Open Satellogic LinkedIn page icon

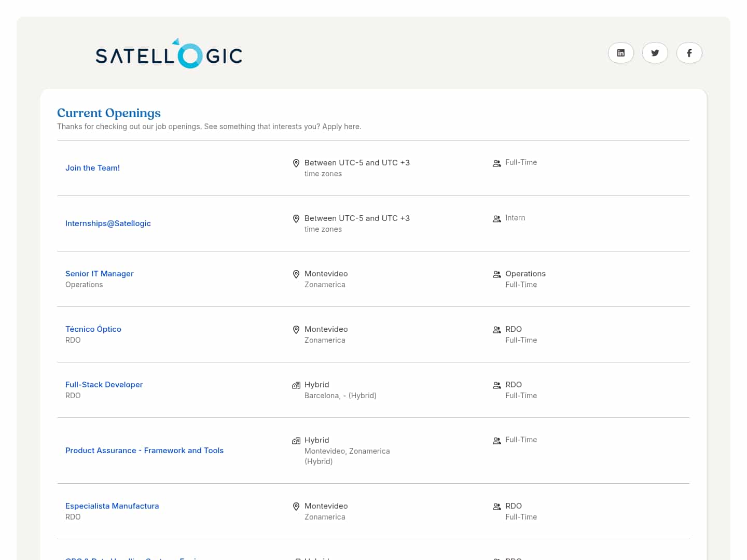tap(620, 53)
